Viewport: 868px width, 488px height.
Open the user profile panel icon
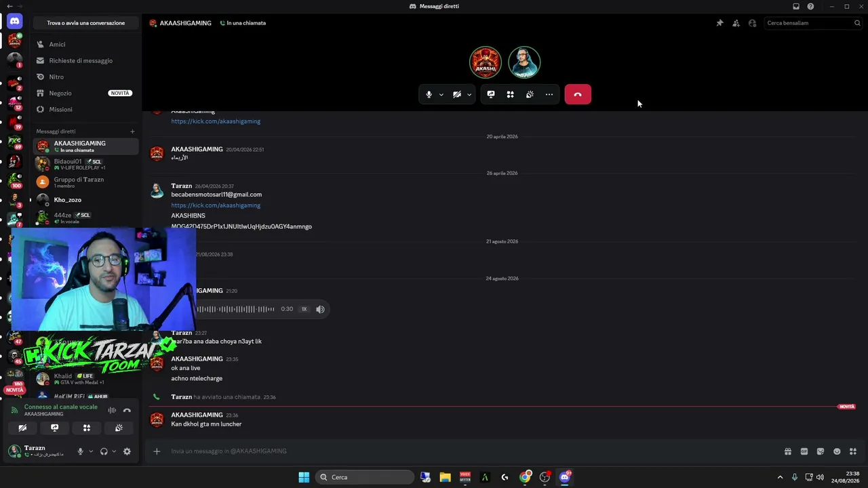click(752, 23)
